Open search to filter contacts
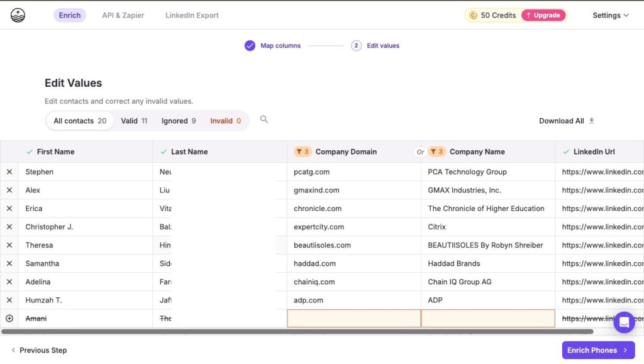 pos(264,119)
